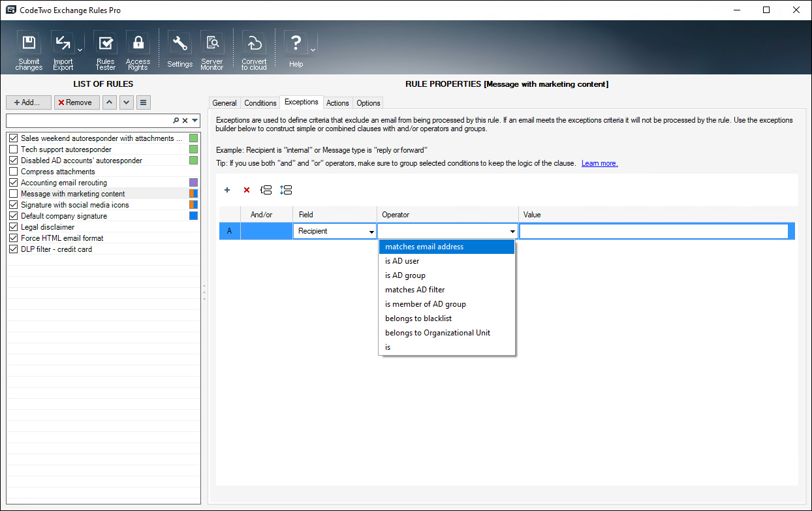Disable Accounting email rerouting rule
The width and height of the screenshot is (812, 511).
point(14,183)
